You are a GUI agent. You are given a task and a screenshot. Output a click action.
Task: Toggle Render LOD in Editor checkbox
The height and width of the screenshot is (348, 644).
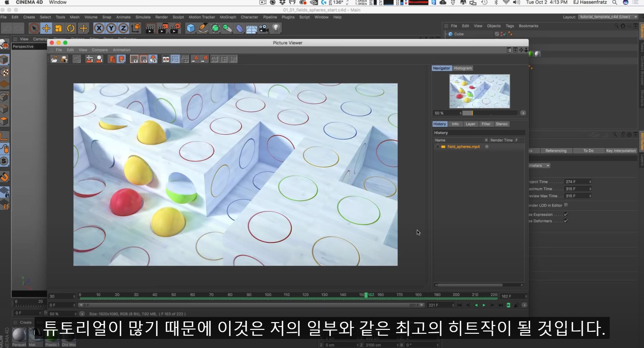pyautogui.click(x=566, y=205)
